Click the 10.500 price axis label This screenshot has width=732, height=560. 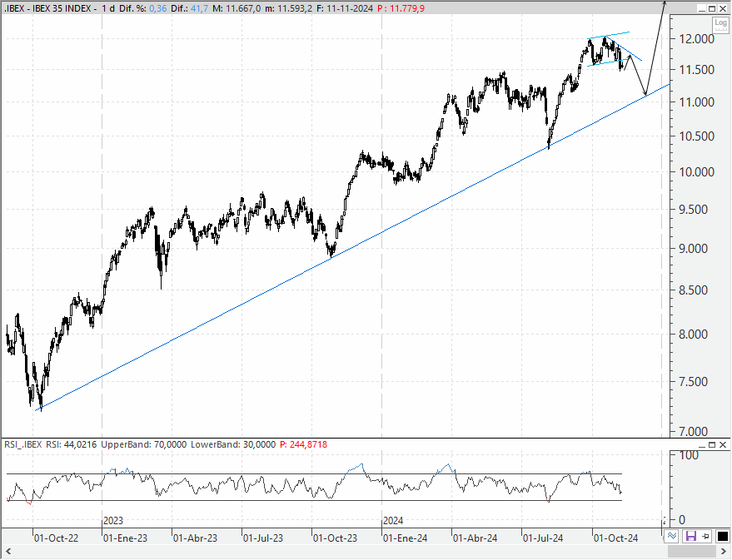click(x=696, y=136)
